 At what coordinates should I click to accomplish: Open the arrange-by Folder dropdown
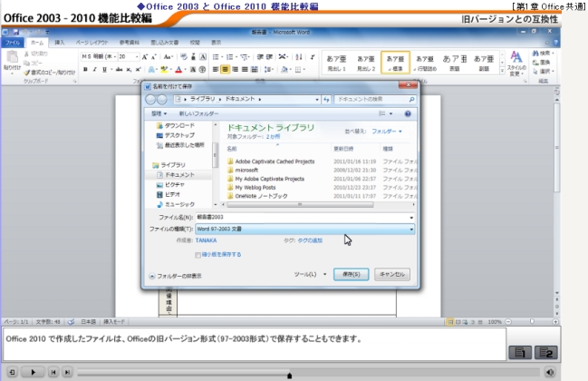(387, 132)
